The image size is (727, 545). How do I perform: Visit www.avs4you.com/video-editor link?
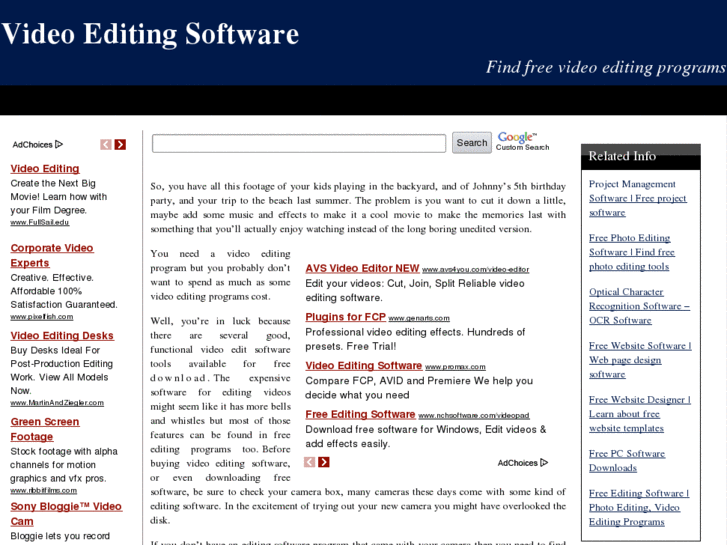click(475, 269)
